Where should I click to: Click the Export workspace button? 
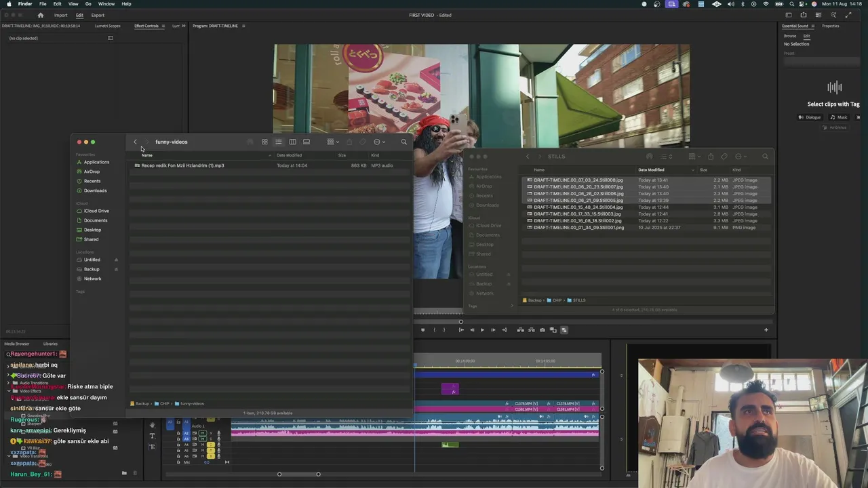pyautogui.click(x=98, y=15)
